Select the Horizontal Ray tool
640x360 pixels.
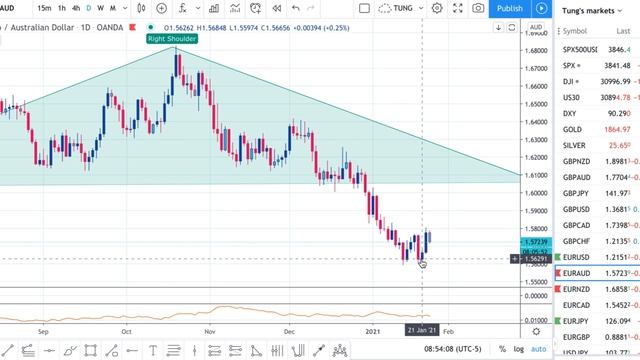coord(131,350)
